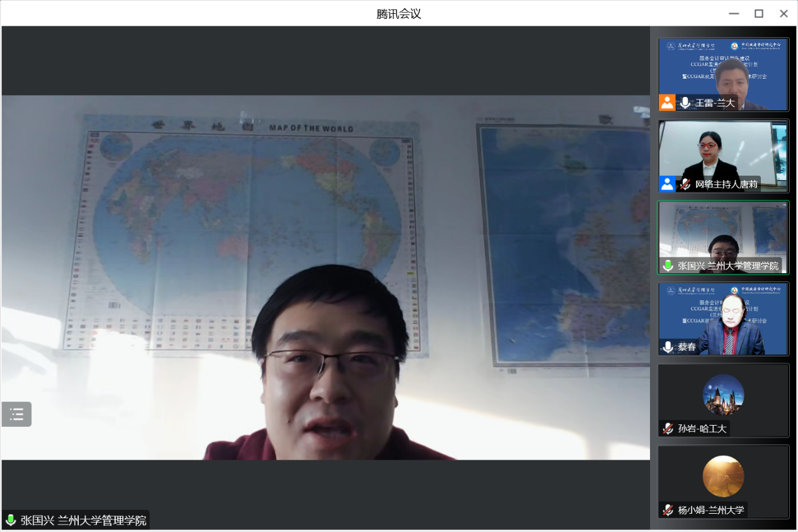798x532 pixels.
Task: Select the 网络主持人唐莉 video thumbnail
Action: tap(723, 151)
